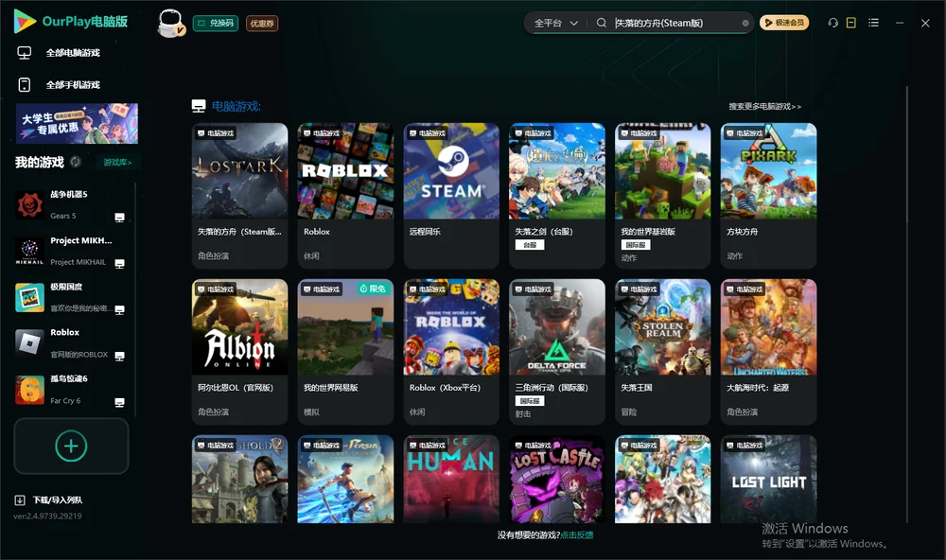Open the 我的世界网易版 game card
Image resolution: width=946 pixels, height=560 pixels.
point(345,352)
